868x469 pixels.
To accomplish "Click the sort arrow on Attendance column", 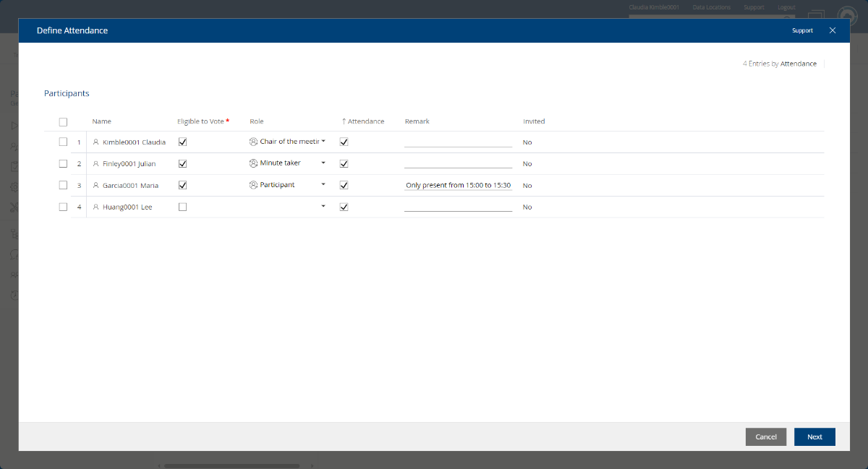I will point(344,121).
